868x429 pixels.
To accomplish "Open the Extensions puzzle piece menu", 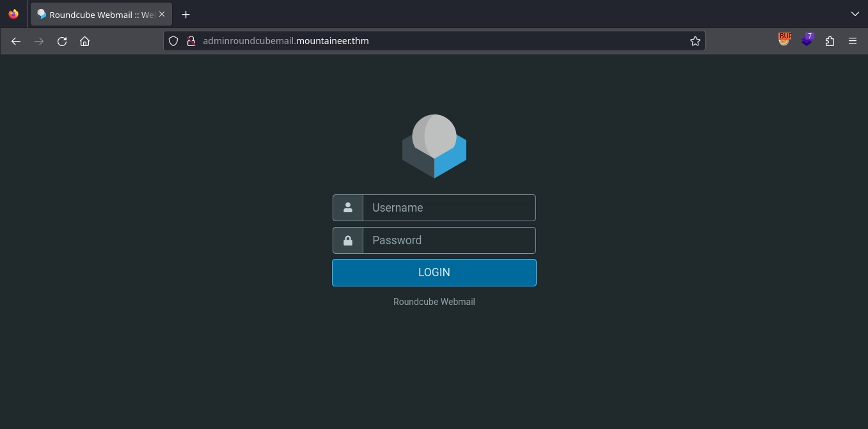I will coord(830,41).
